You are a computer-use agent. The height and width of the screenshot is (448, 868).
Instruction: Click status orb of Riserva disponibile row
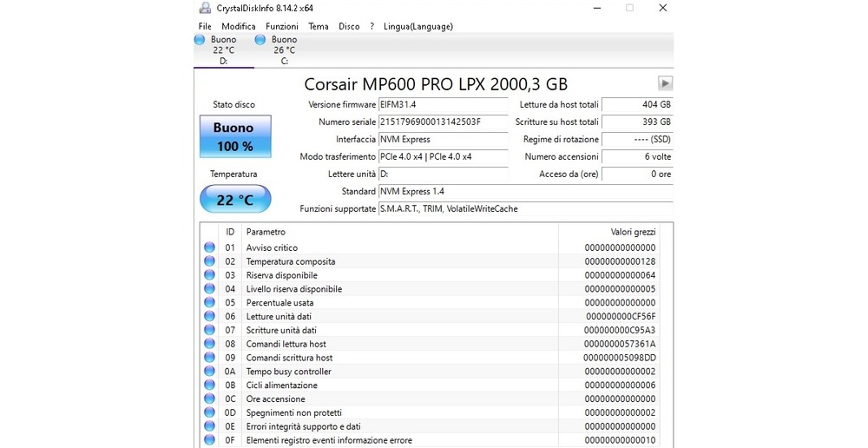(209, 275)
